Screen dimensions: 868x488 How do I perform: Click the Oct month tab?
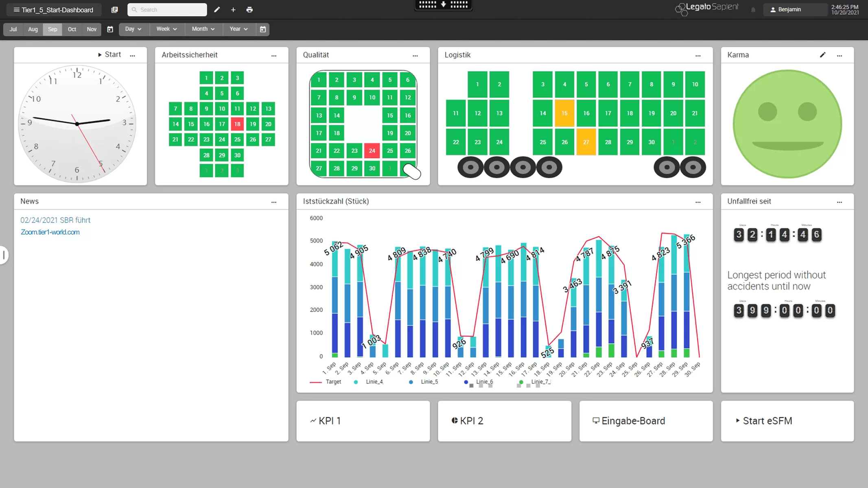(x=72, y=28)
